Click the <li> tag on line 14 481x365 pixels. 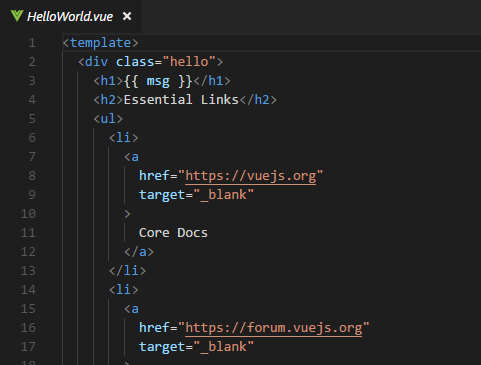[x=123, y=290]
